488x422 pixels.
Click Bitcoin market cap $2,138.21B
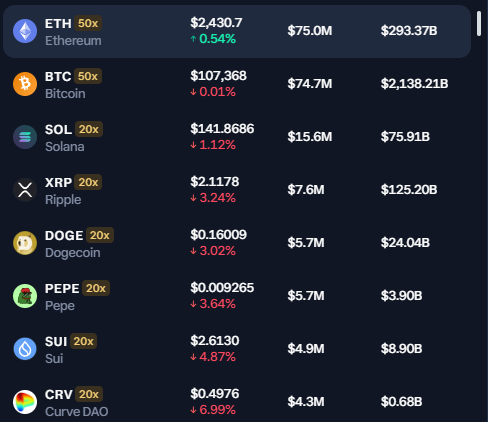pyautogui.click(x=414, y=84)
